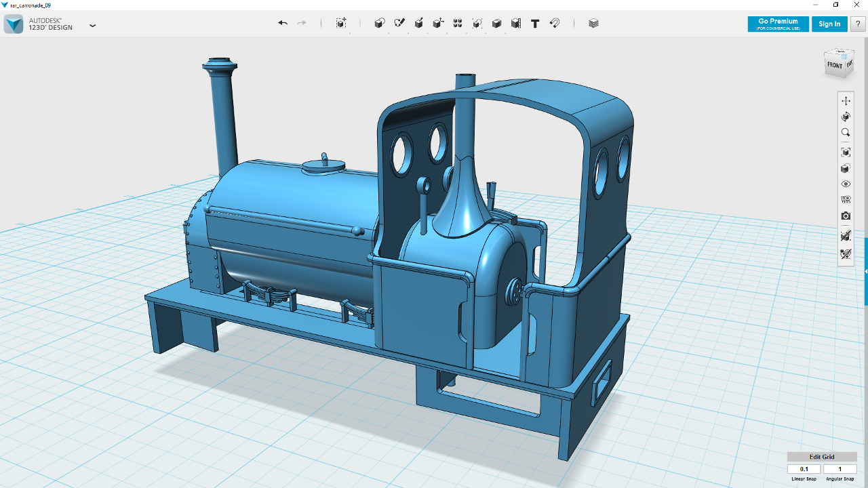Open the Construct tools menu

tap(419, 23)
